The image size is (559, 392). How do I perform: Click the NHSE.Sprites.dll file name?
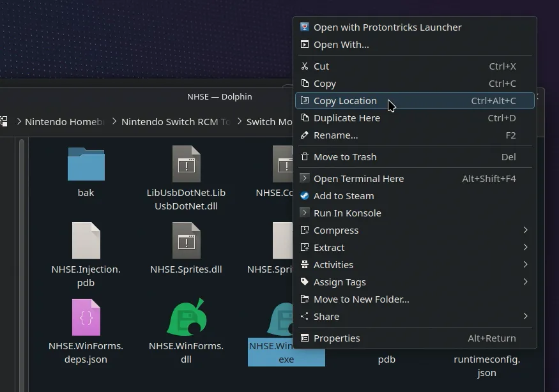(186, 269)
